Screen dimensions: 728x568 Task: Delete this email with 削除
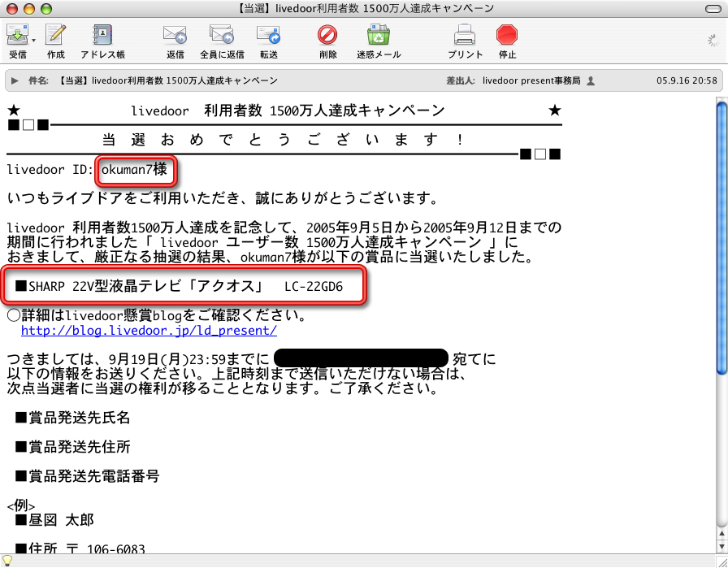327,35
